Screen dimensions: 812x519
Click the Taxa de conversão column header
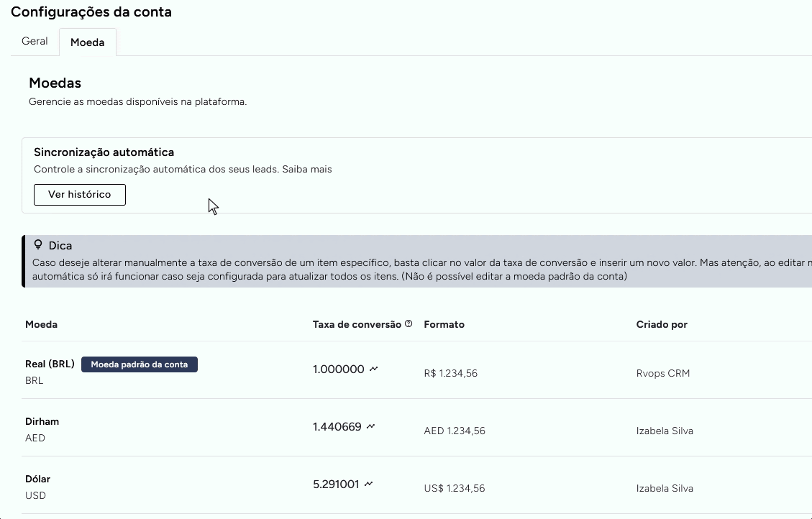(357, 324)
